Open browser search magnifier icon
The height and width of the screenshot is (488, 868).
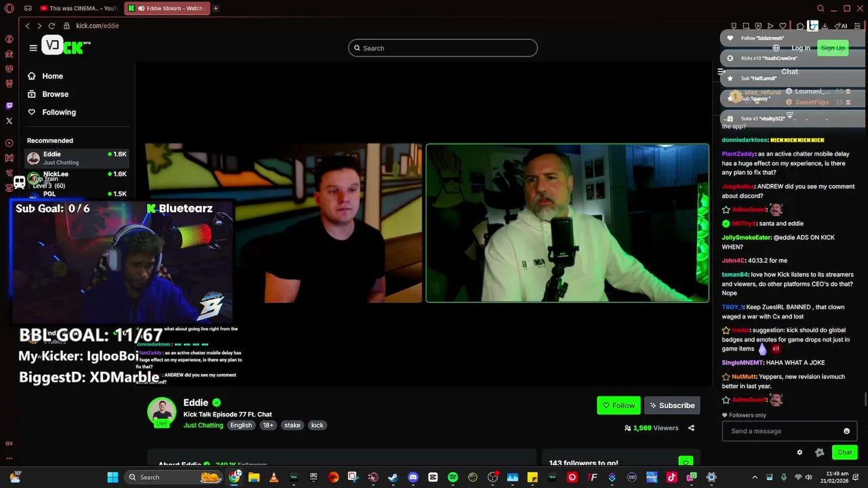pyautogui.click(x=821, y=8)
